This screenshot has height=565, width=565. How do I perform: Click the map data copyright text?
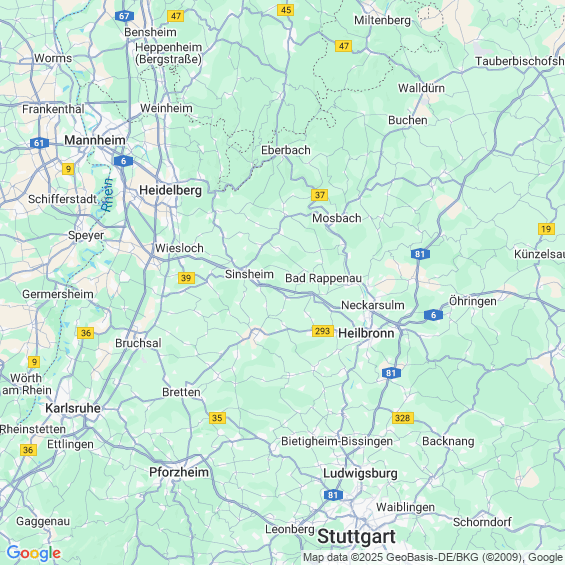[x=433, y=557]
